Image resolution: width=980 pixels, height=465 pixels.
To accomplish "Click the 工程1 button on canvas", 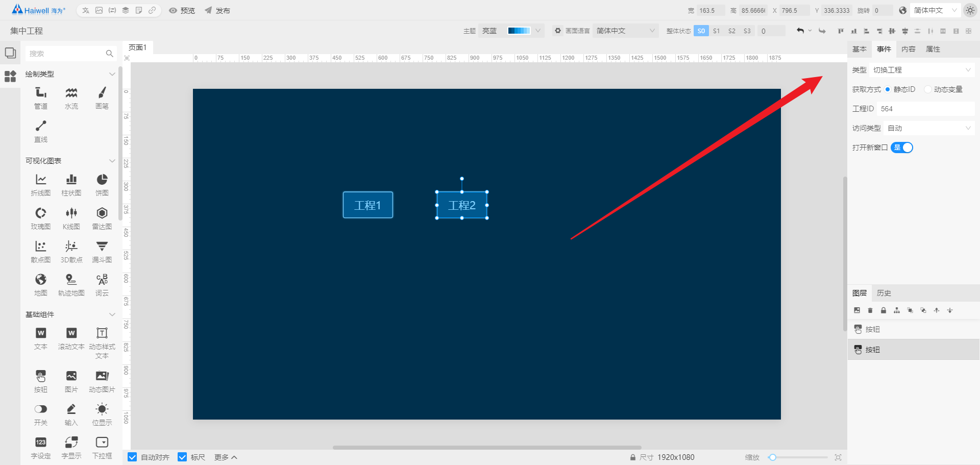I will point(368,205).
